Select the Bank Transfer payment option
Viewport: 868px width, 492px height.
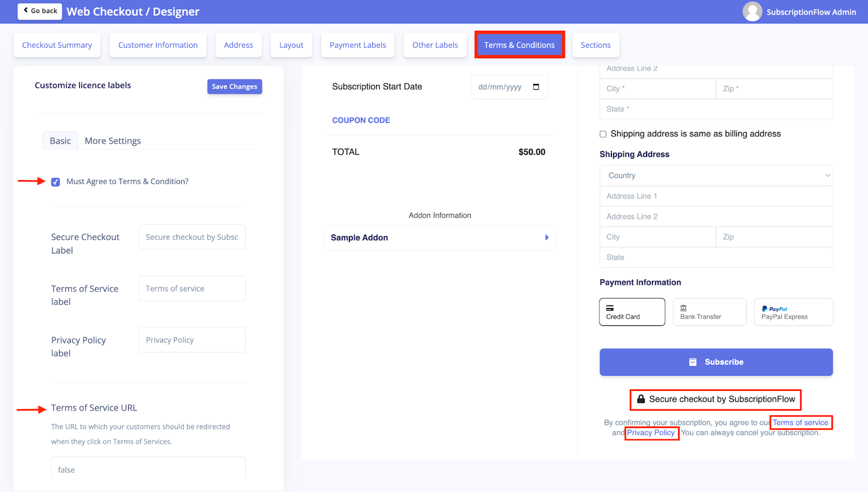pos(710,312)
